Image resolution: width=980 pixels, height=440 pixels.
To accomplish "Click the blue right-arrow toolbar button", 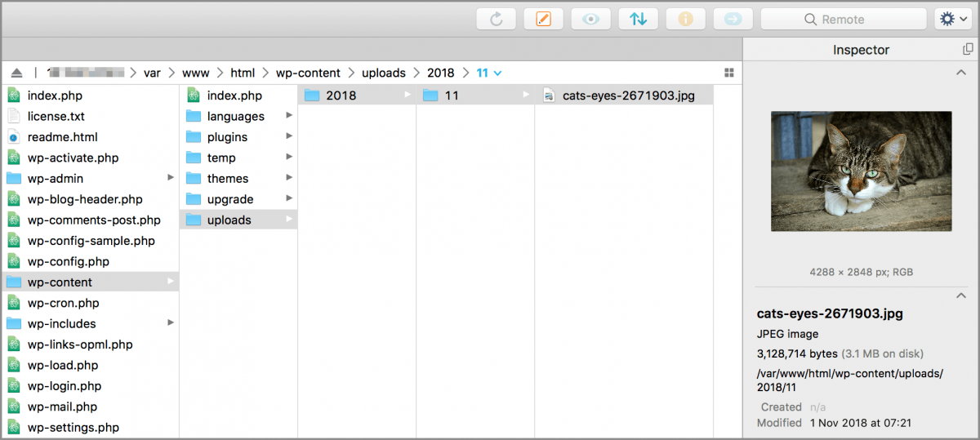I will pyautogui.click(x=733, y=19).
